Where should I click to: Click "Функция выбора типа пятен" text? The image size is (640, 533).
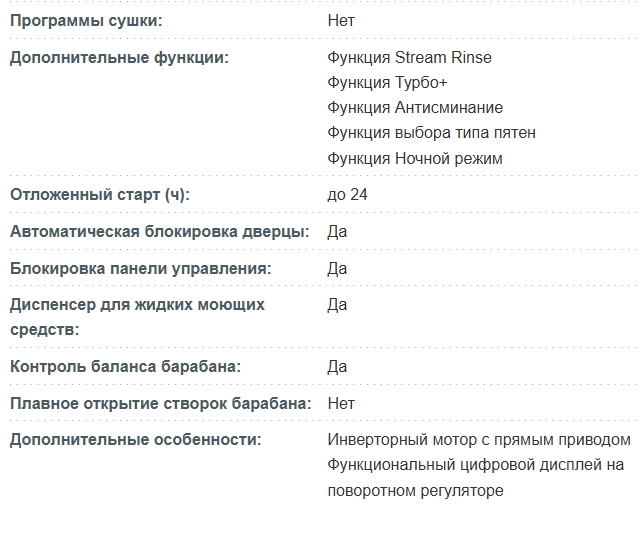pos(431,132)
